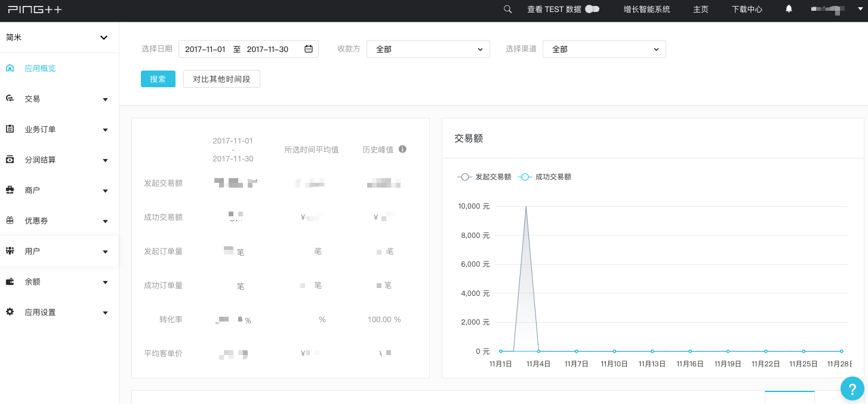868x404 pixels.
Task: Click the 优惠券 coupon icon
Action: pos(10,221)
